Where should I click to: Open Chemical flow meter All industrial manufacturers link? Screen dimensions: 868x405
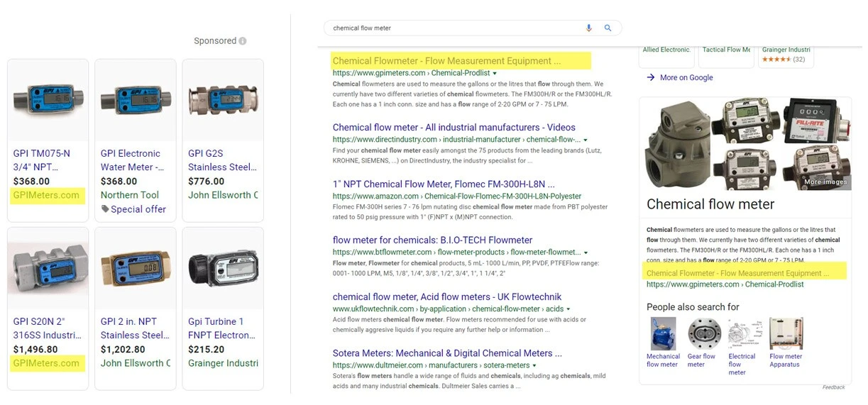click(x=454, y=128)
